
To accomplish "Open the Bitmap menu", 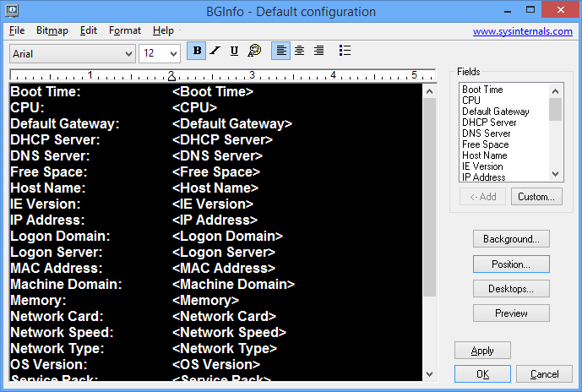I will 52,30.
